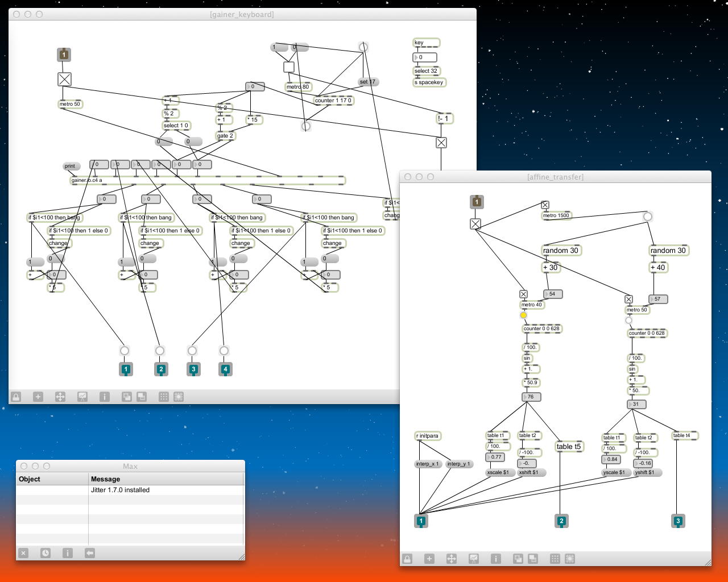Viewport: 728px width, 582px height.
Task: Open the inspector icon in gainer_keyboard toolbar
Action: (x=104, y=397)
